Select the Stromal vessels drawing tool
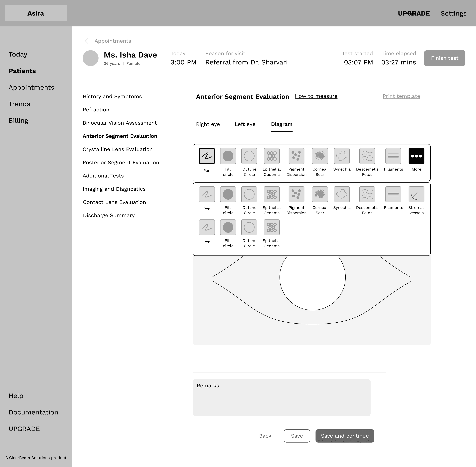The width and height of the screenshot is (476, 467). point(416,194)
